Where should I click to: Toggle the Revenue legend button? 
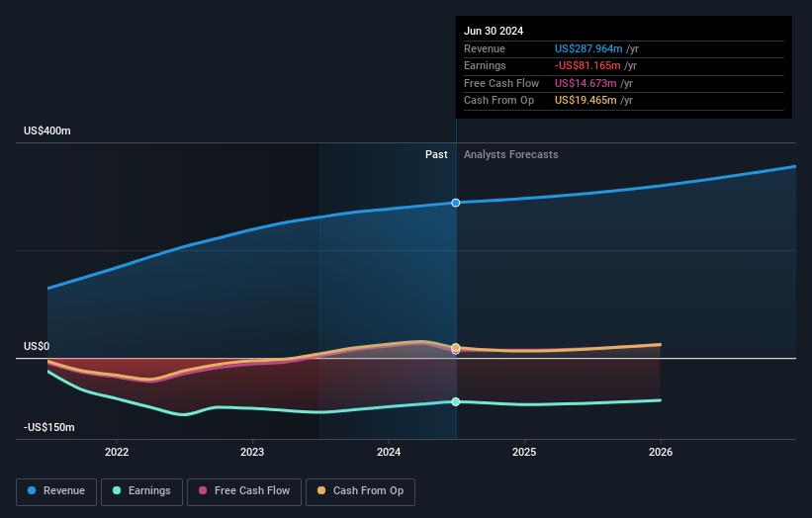tap(56, 491)
